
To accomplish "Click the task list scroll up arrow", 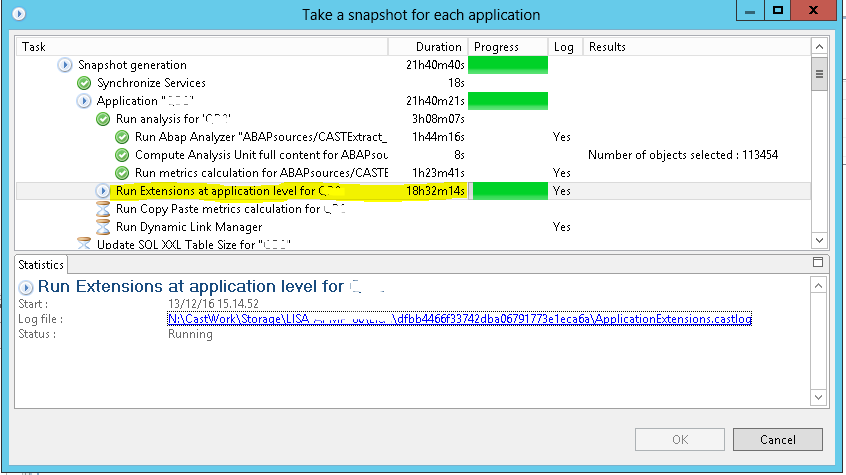I will click(819, 46).
